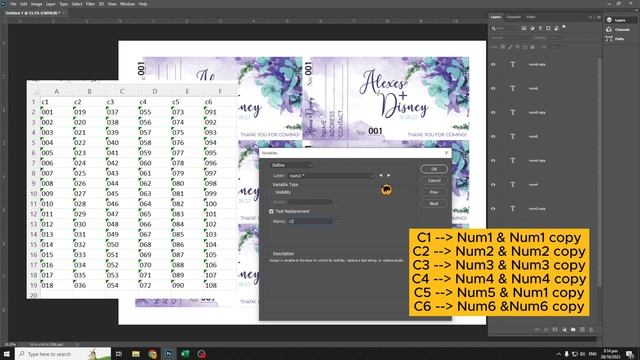Switch to the Channels tab

tap(513, 17)
